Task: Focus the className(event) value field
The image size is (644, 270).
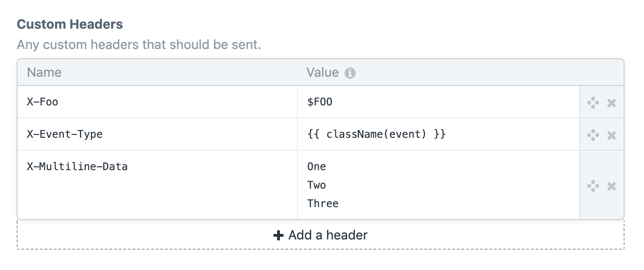Action: [x=438, y=135]
